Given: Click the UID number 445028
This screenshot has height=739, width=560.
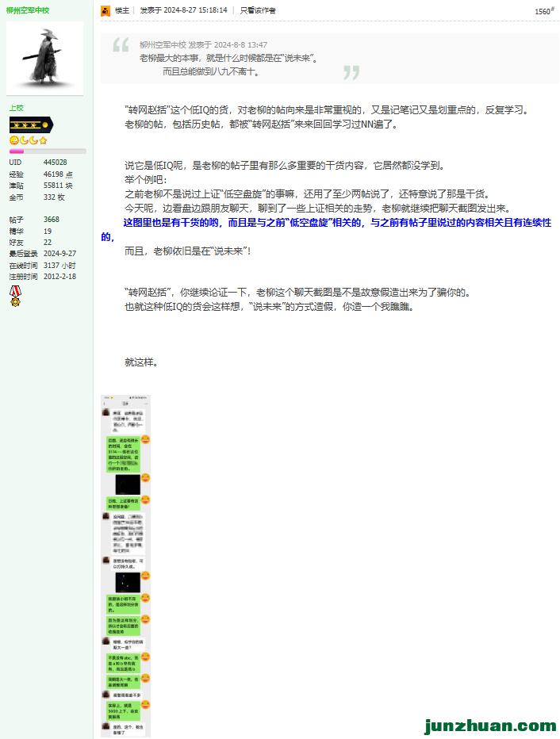Looking at the screenshot, I should 55,163.
